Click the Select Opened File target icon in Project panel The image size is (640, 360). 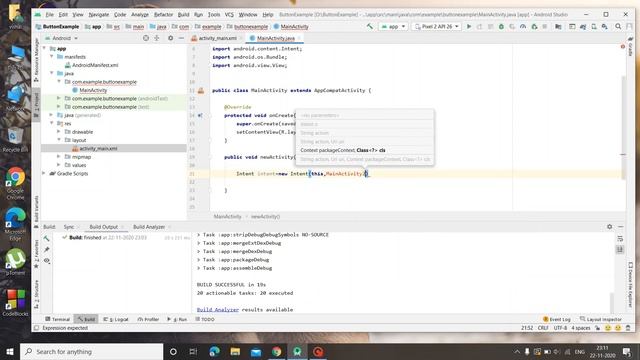(x=146, y=38)
